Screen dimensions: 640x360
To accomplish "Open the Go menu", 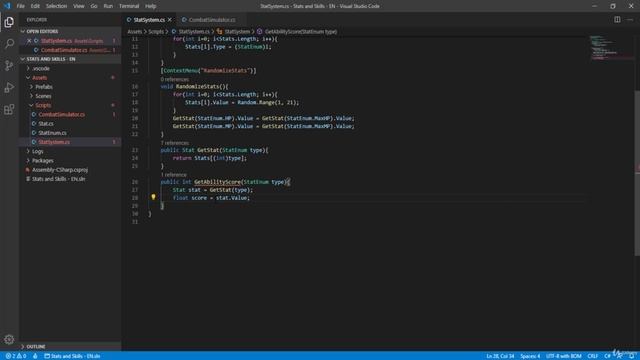I will click(94, 6).
